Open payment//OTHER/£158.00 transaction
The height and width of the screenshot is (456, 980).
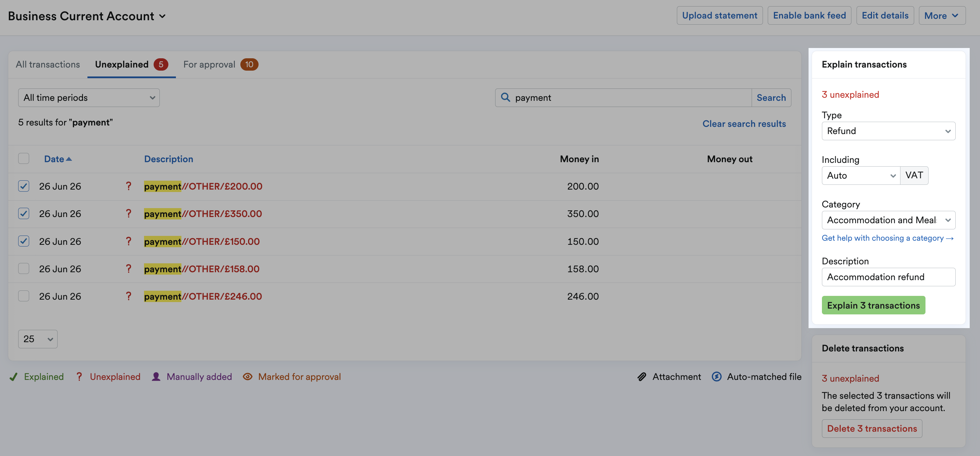click(202, 269)
